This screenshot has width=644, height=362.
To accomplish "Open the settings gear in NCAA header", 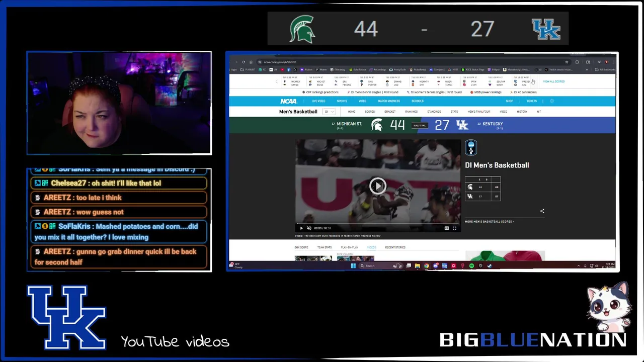I will 552,101.
